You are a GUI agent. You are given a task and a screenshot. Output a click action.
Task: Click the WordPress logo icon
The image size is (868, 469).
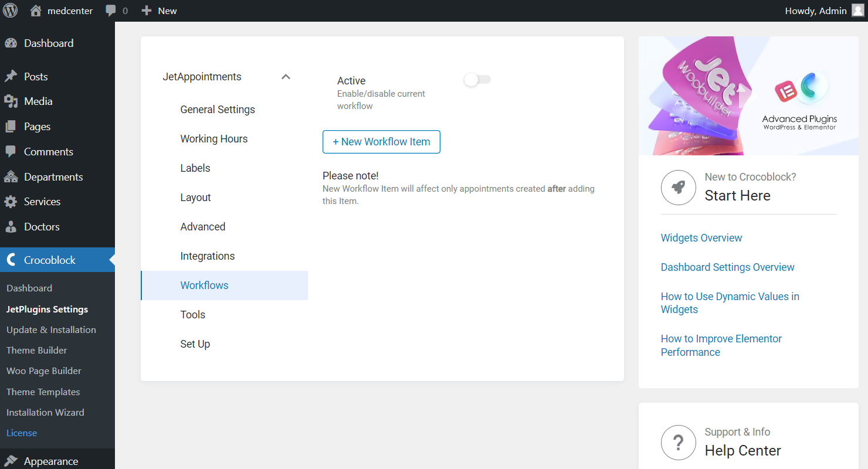(11, 11)
